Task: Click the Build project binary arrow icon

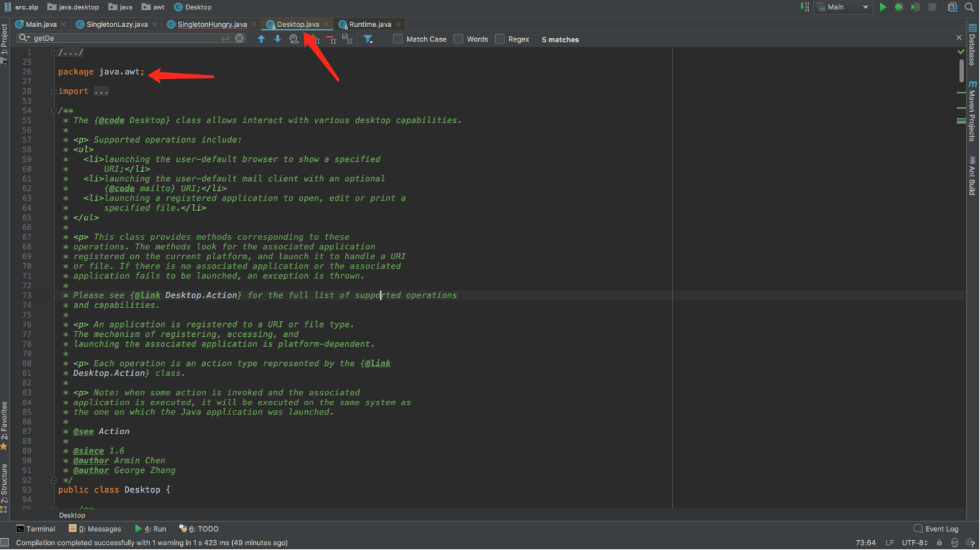Action: tap(805, 7)
